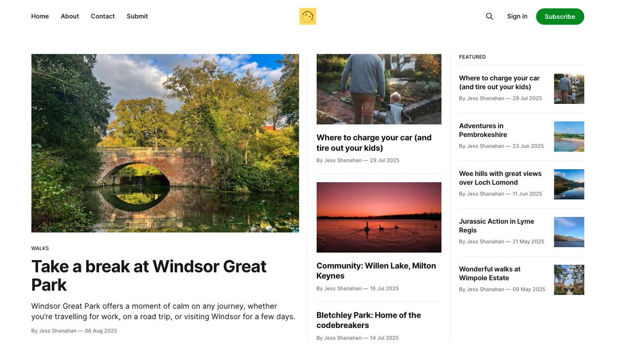Click 'By Jess Shanahan — 21 May 2025' byline
Viewport: 627px width, 364px height.
pyautogui.click(x=502, y=242)
